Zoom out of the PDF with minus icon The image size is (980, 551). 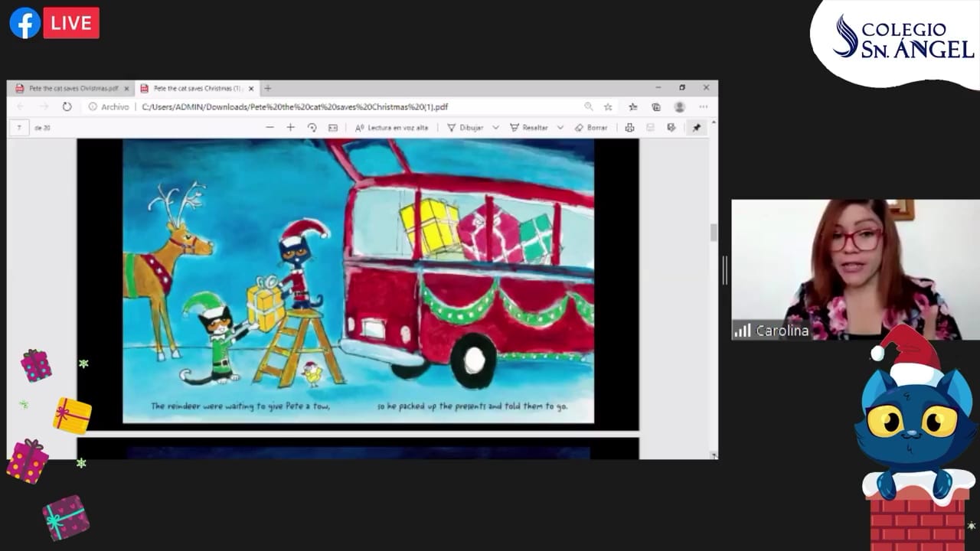coord(269,128)
